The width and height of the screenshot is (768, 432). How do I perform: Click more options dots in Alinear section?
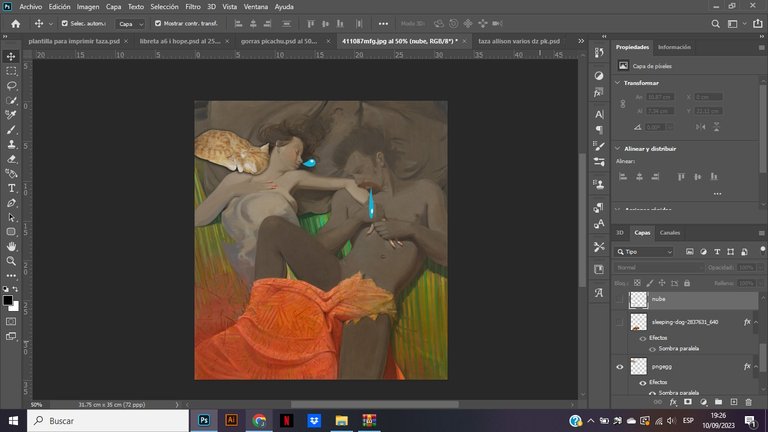pyautogui.click(x=718, y=193)
